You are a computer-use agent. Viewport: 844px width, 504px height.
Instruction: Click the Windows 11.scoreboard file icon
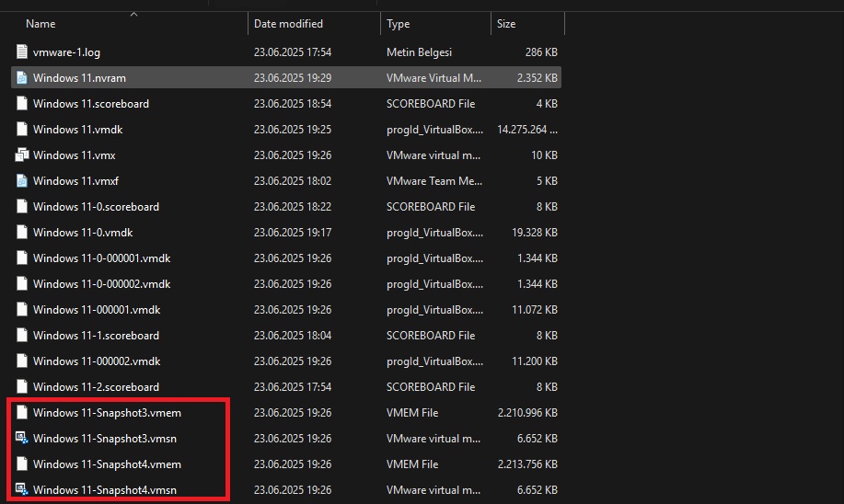coord(21,104)
